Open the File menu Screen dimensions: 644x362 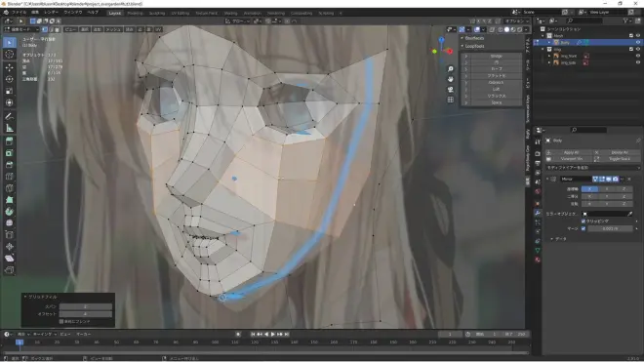tap(19, 13)
